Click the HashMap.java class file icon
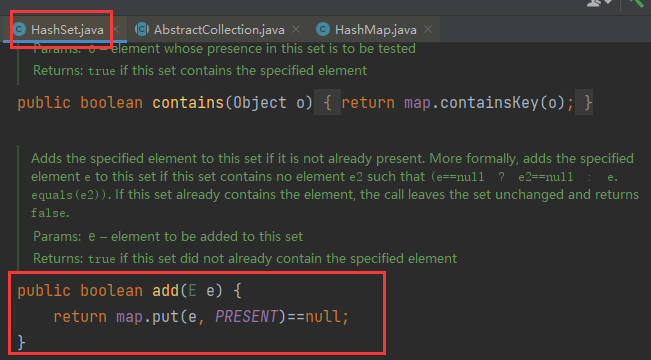The height and width of the screenshot is (360, 651). tap(323, 29)
